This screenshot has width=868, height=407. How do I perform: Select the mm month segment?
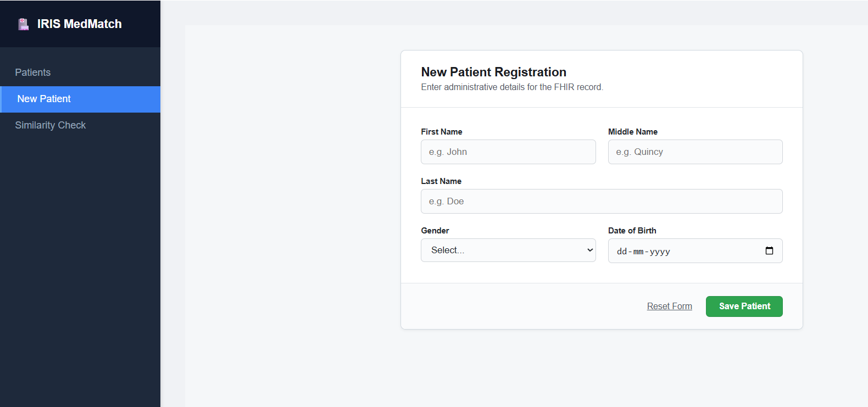pos(638,252)
